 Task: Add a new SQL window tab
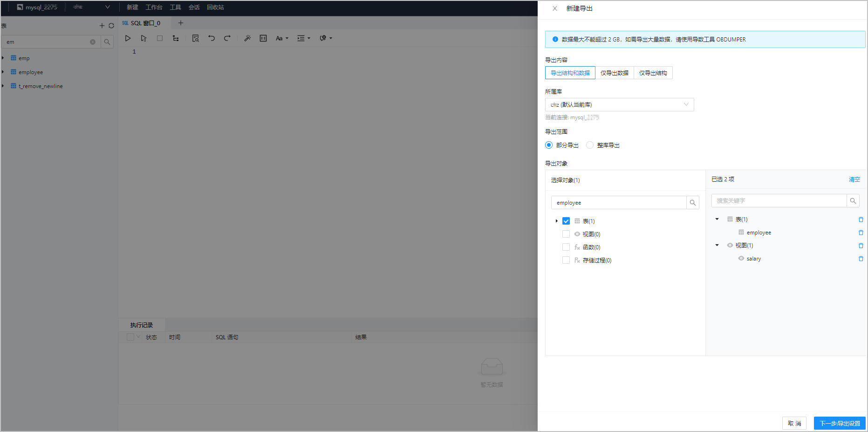[181, 23]
